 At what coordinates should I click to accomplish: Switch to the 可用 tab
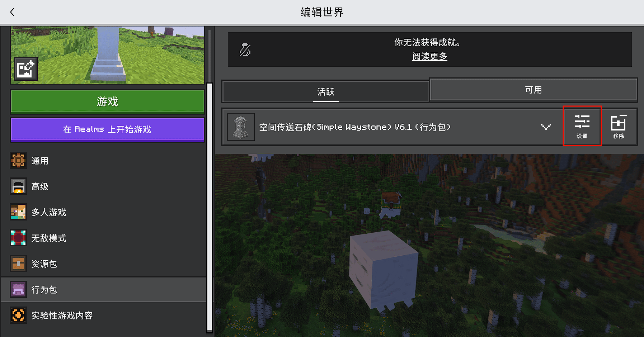(x=533, y=90)
